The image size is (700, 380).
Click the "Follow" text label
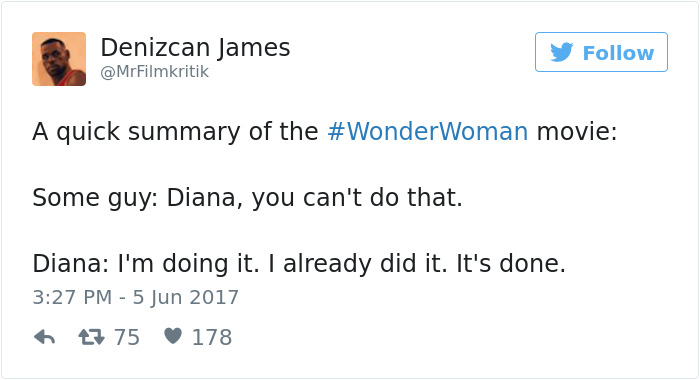(618, 53)
